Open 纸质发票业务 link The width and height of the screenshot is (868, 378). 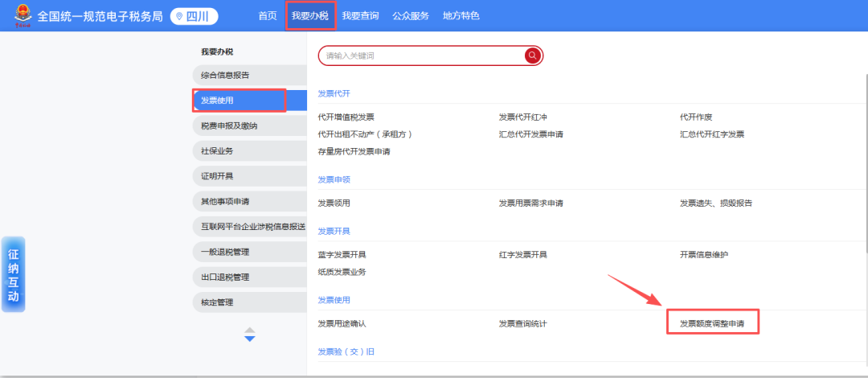(x=342, y=272)
